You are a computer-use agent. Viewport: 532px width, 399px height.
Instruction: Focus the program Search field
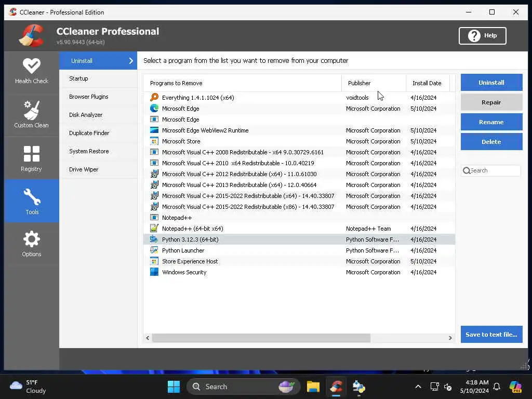pos(490,170)
